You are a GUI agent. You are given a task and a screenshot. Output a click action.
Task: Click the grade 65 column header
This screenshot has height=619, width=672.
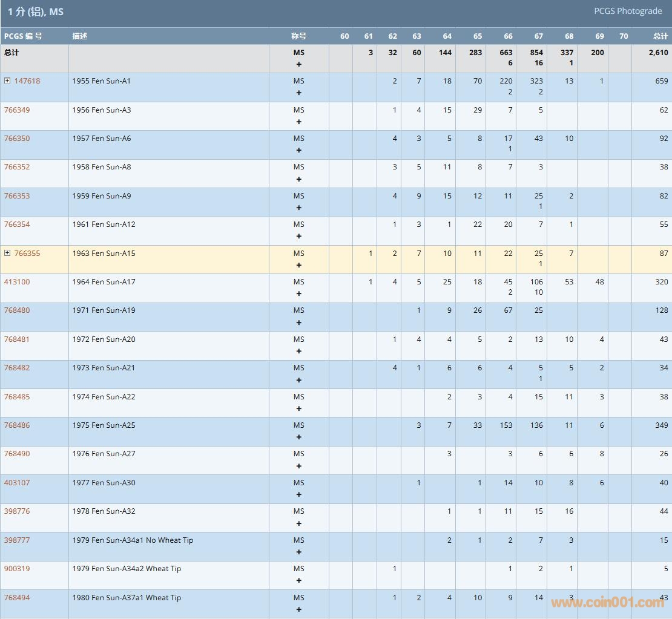point(478,36)
